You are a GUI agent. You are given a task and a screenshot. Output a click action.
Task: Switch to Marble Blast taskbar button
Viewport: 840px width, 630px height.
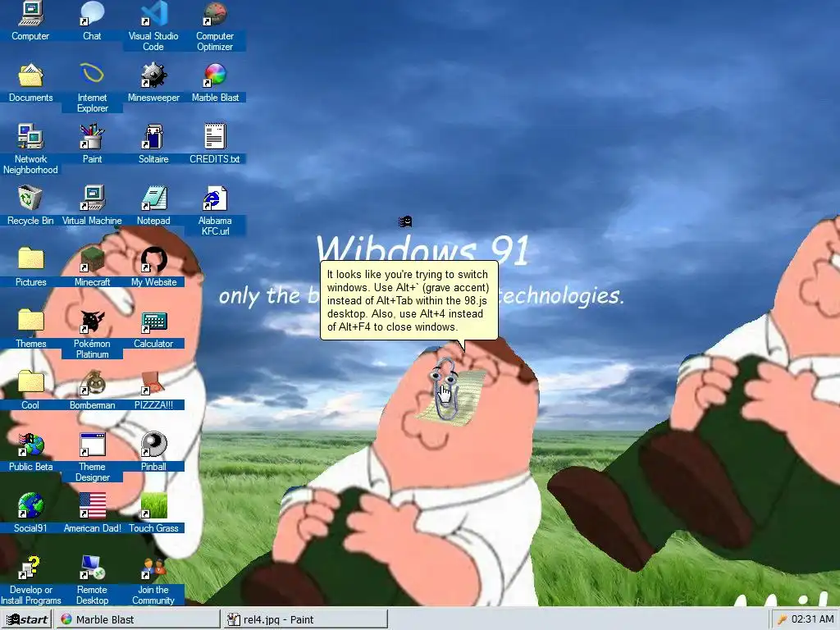[x=138, y=620]
